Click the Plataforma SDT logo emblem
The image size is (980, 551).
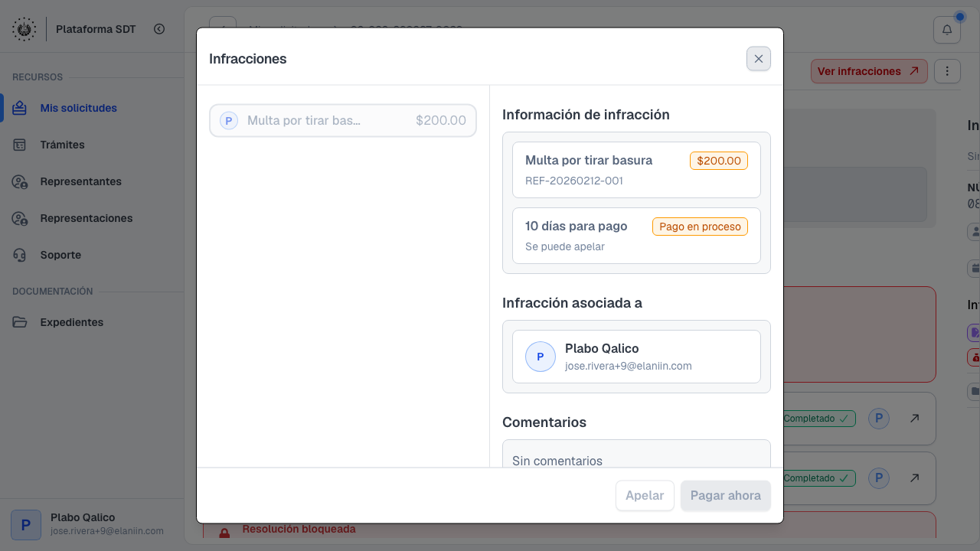click(x=24, y=29)
